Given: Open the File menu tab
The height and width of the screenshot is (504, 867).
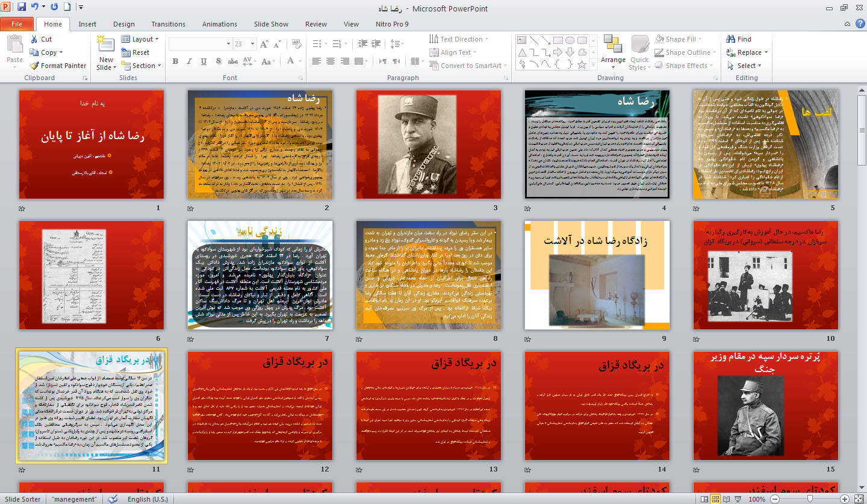Looking at the screenshot, I should point(17,24).
